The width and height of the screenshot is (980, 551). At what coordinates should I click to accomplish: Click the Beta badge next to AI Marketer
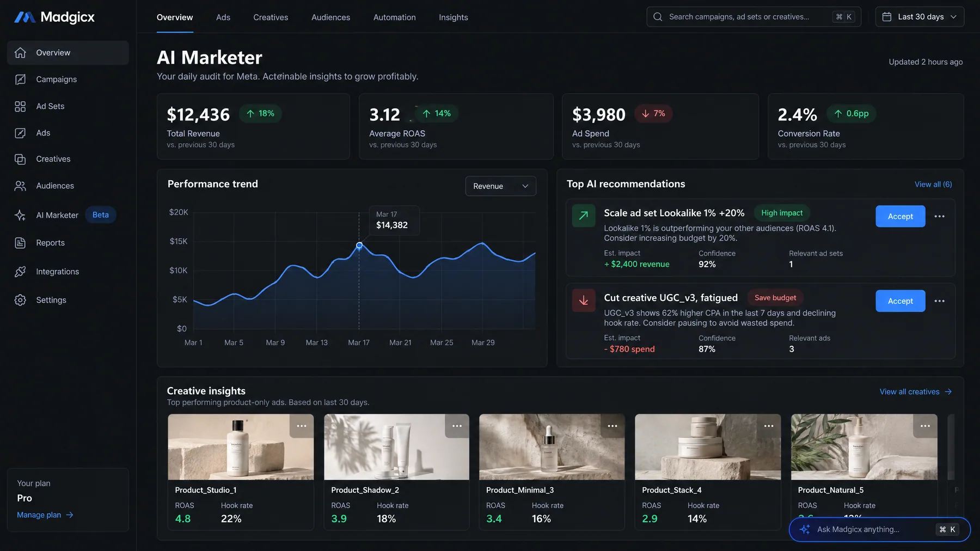(101, 215)
